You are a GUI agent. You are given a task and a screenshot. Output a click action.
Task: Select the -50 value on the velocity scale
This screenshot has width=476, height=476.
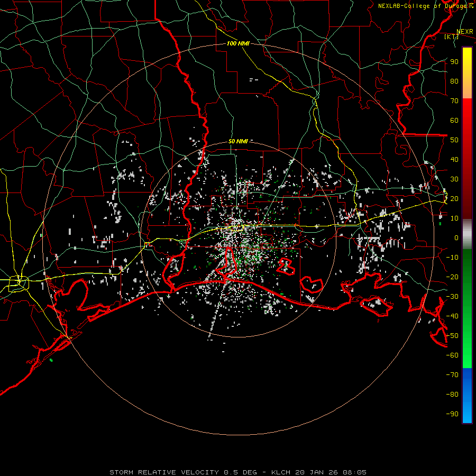[x=452, y=336]
